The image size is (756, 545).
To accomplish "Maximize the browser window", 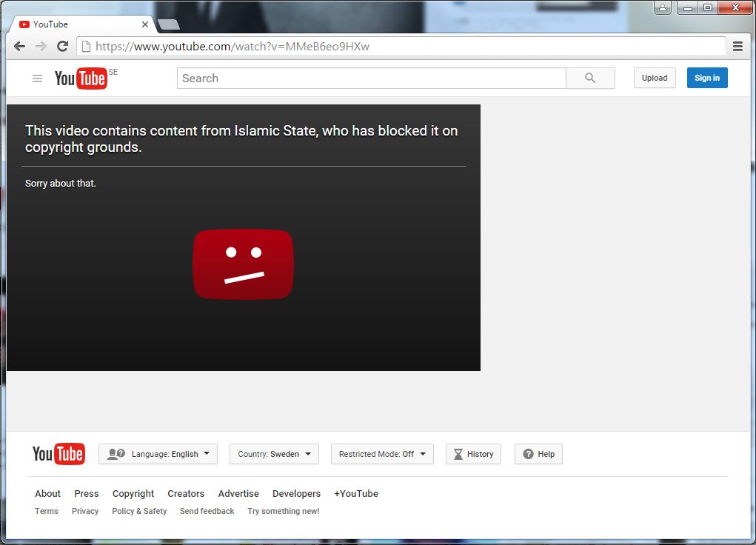I will click(x=707, y=7).
